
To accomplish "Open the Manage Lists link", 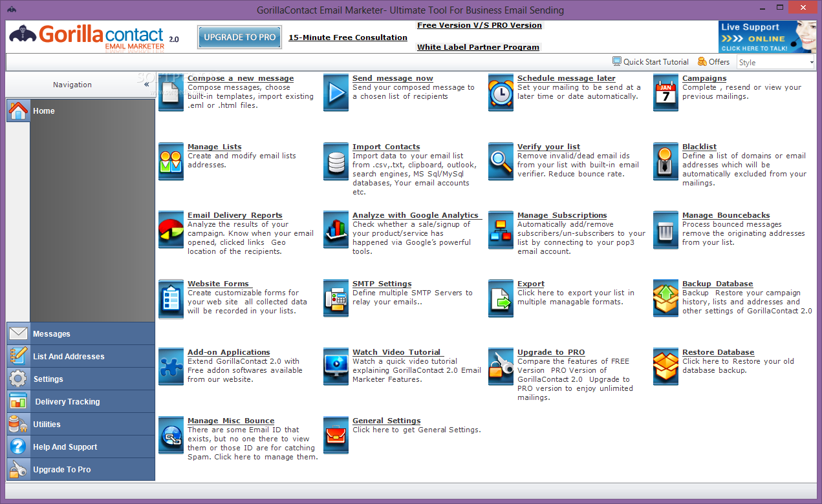I will (x=215, y=147).
